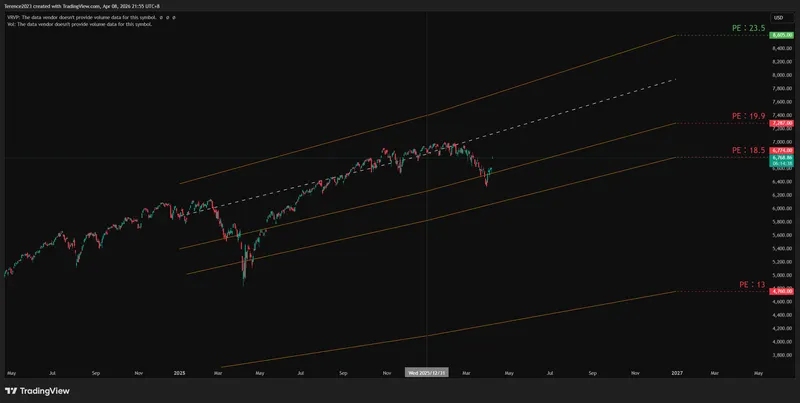This screenshot has width=800, height=403.
Task: Click the red 6,774.00 price label
Action: click(x=782, y=150)
